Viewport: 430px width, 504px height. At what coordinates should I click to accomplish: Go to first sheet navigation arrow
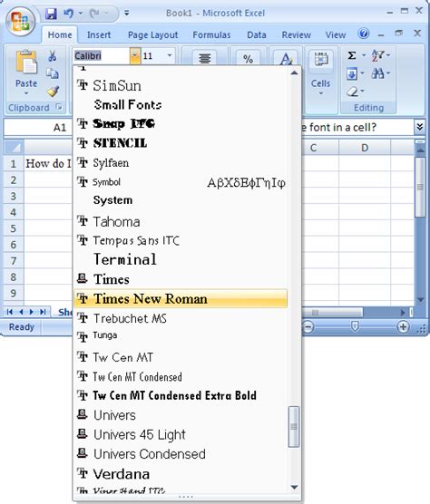tap(10, 312)
